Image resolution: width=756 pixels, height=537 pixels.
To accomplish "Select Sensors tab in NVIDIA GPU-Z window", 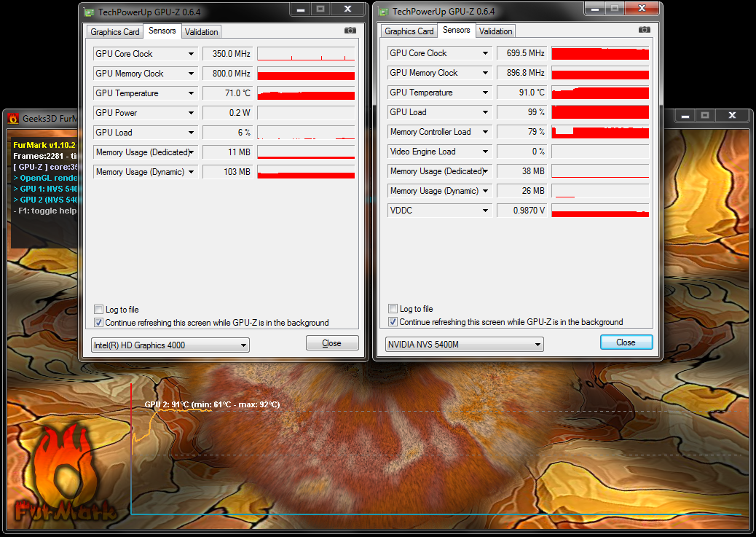I will pyautogui.click(x=456, y=29).
